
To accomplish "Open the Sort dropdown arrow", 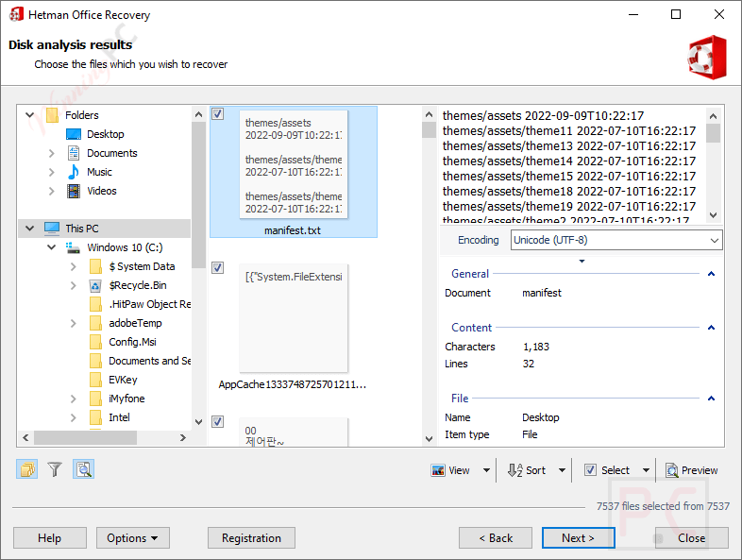I will [x=563, y=470].
